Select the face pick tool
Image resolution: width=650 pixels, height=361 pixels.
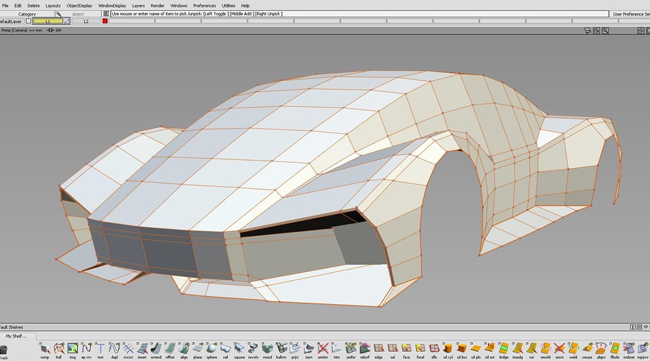406,351
